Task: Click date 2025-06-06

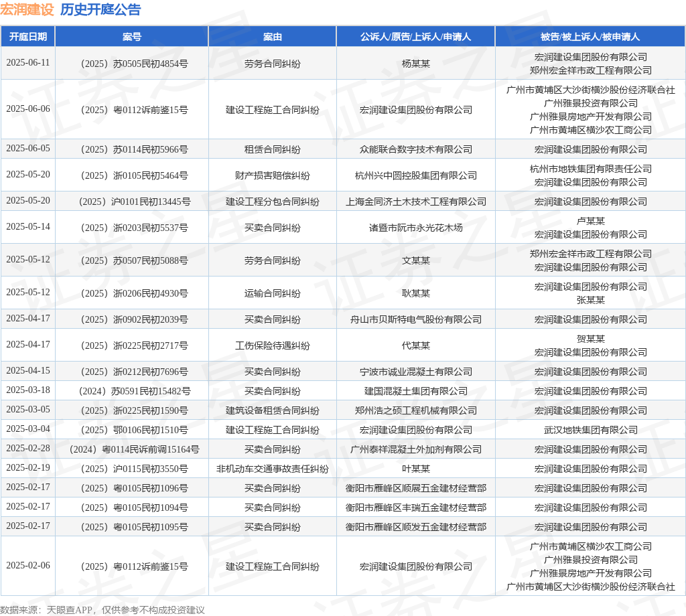Action: click(x=28, y=108)
